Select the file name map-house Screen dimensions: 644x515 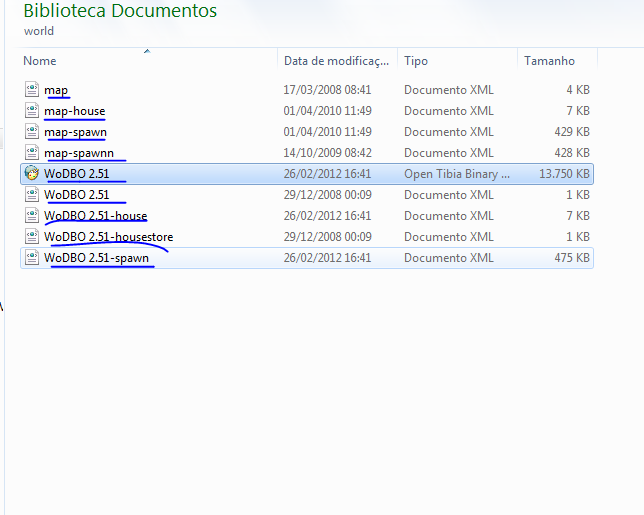pyautogui.click(x=75, y=111)
